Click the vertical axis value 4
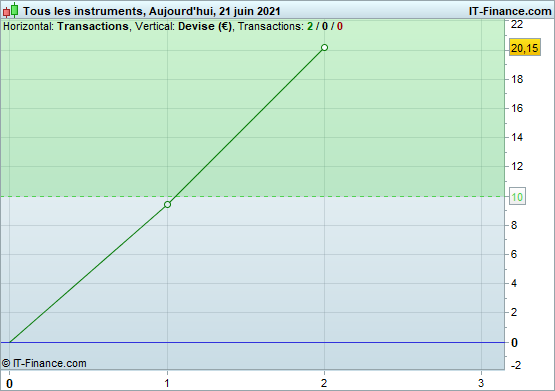Screen dimensions: 555x391 pyautogui.click(x=514, y=283)
